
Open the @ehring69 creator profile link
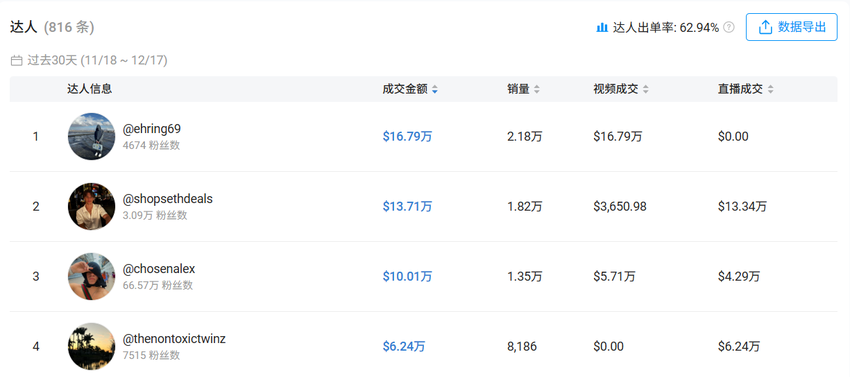point(152,129)
